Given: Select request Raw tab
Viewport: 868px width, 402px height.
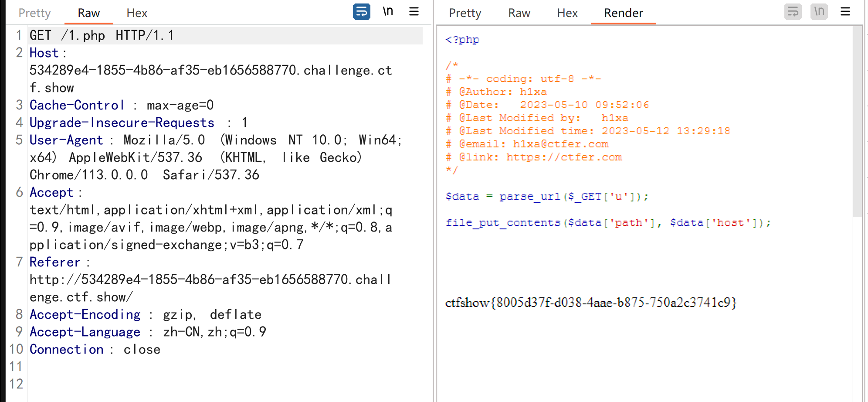Looking at the screenshot, I should [89, 13].
